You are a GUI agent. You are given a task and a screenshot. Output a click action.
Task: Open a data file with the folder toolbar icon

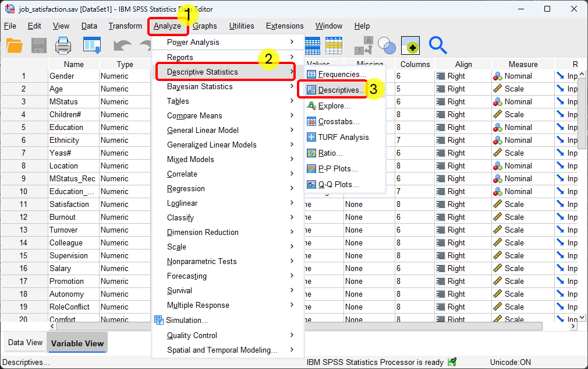click(x=15, y=45)
